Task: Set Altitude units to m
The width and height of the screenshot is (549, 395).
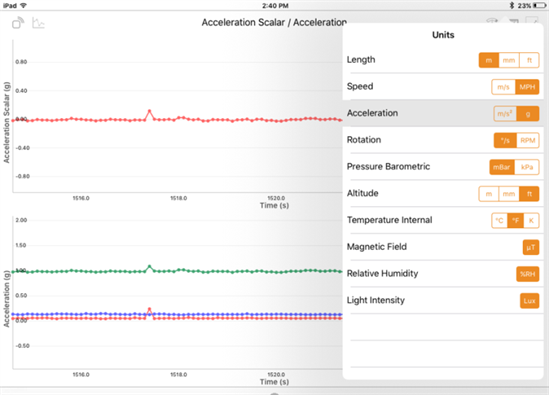Action: (x=489, y=194)
